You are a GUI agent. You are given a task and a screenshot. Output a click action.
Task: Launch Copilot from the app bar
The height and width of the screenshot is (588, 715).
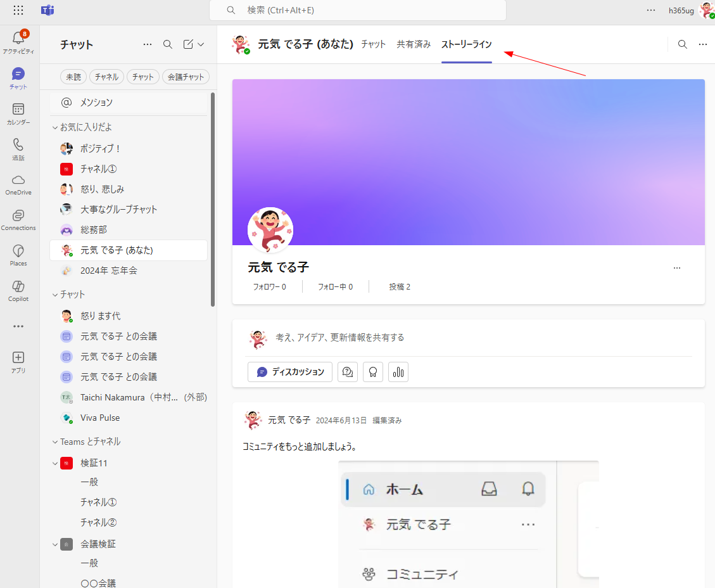click(18, 291)
